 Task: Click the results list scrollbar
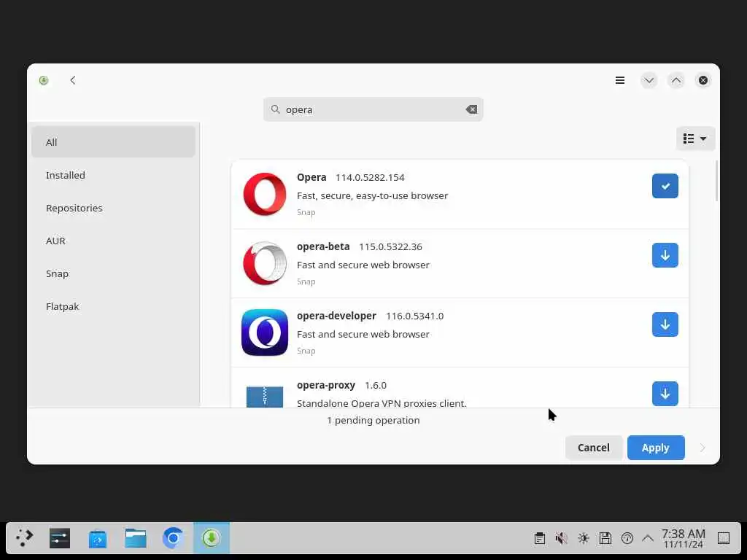tap(716, 181)
